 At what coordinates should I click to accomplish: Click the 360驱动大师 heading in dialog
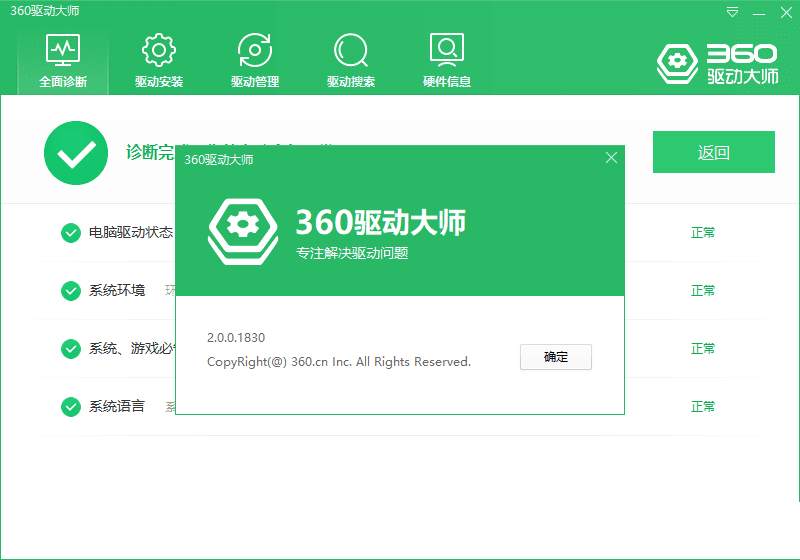point(381,222)
